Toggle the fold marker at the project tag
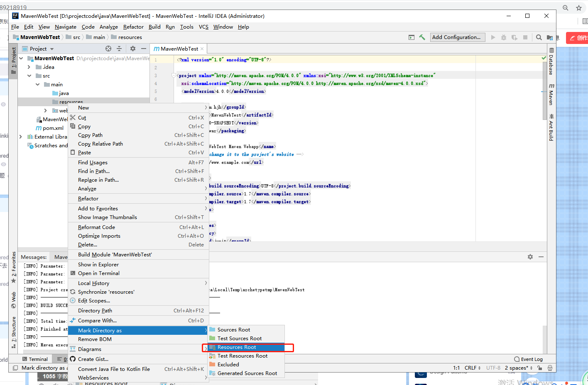The image size is (588, 385). click(x=174, y=76)
